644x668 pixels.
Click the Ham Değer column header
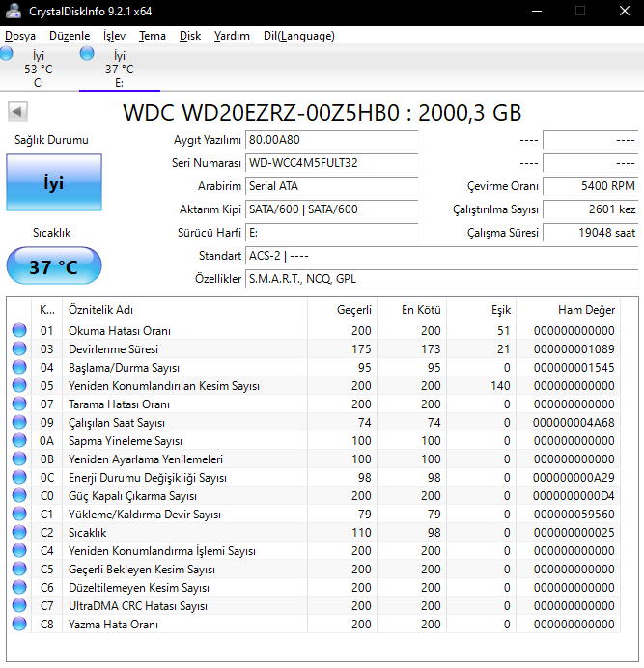point(568,310)
